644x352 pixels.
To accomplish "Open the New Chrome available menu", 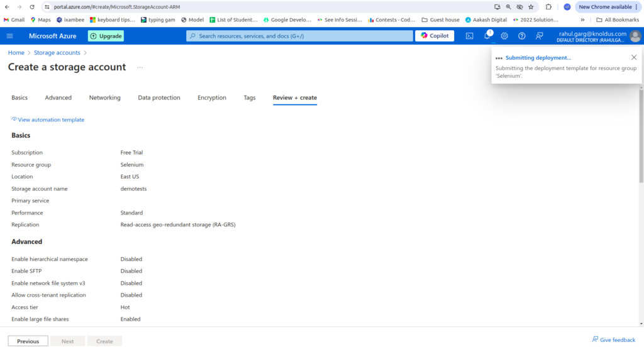I will [608, 7].
